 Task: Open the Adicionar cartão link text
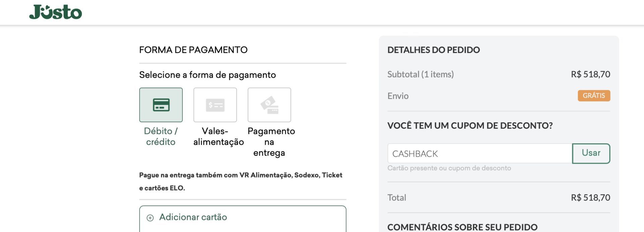coord(193,217)
